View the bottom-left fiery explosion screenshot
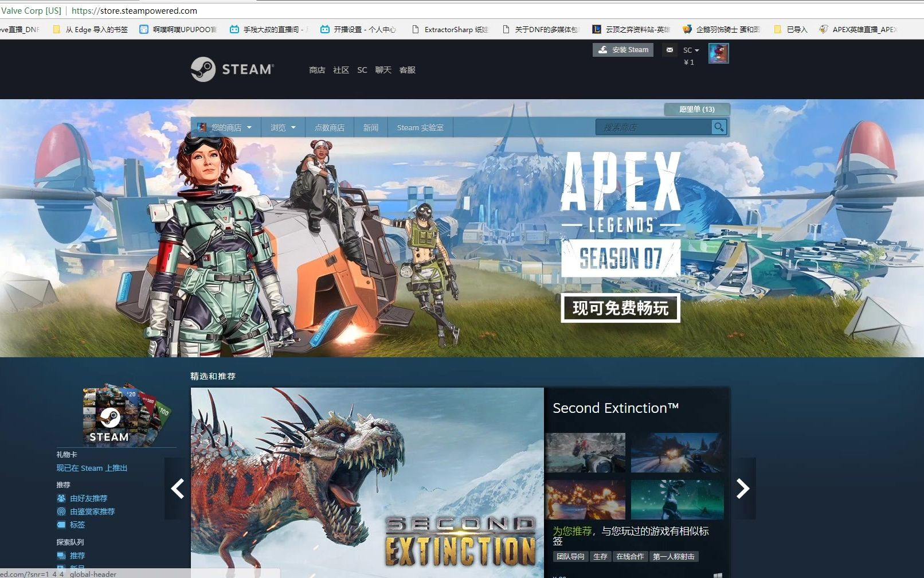 (x=585, y=499)
